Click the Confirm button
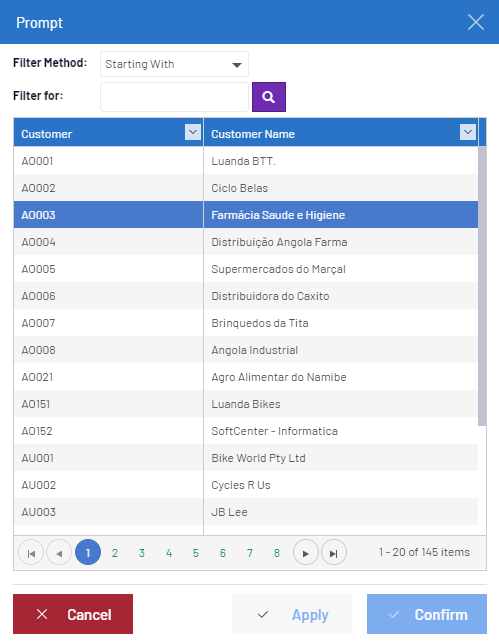This screenshot has width=499, height=643. pyautogui.click(x=427, y=614)
